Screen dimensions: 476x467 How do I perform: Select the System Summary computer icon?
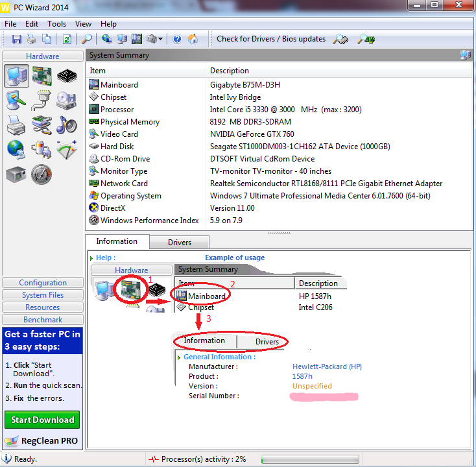[17, 76]
